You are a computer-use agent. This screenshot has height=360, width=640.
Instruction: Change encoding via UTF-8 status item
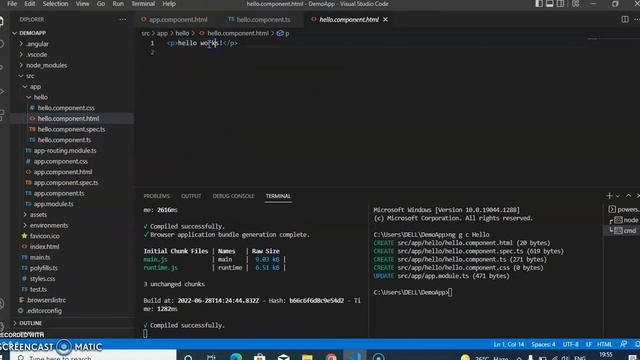tap(571, 344)
